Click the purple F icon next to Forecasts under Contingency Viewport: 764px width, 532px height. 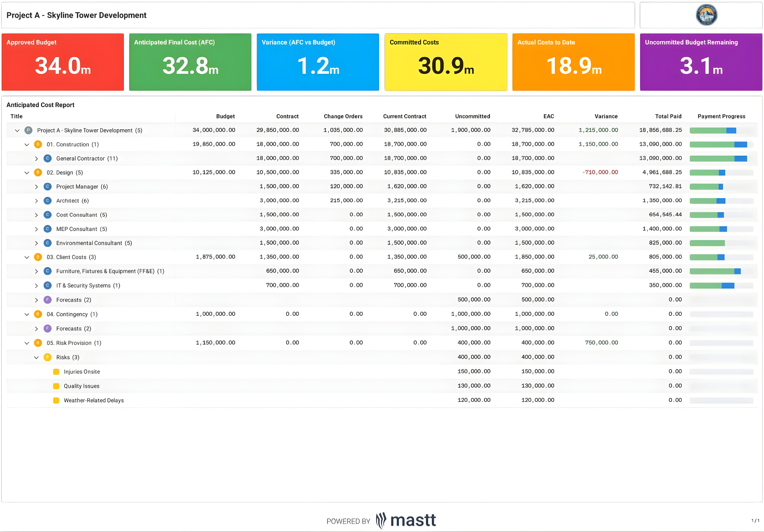pos(47,328)
